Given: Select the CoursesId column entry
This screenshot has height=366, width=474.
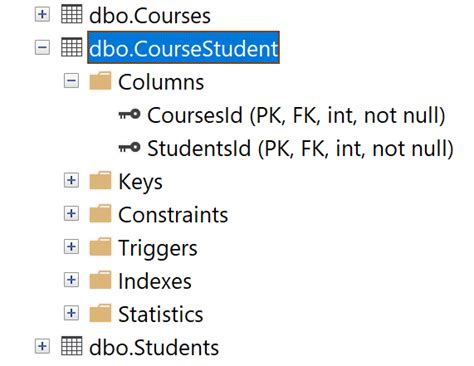Looking at the screenshot, I should (296, 115).
